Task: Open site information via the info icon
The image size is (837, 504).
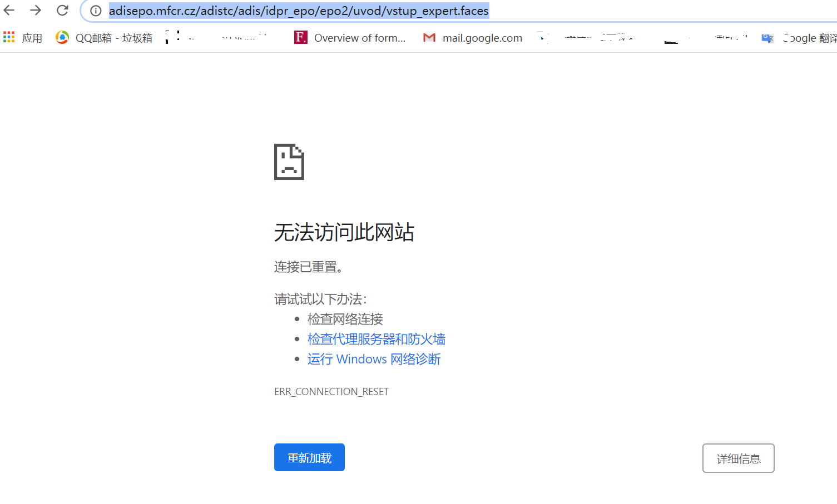Action: point(95,10)
